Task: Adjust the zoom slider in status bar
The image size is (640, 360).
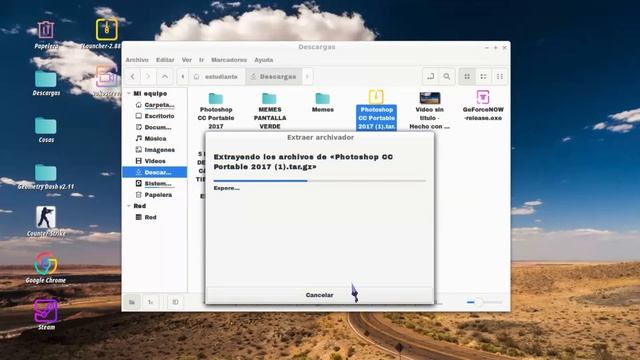Action: [484, 302]
